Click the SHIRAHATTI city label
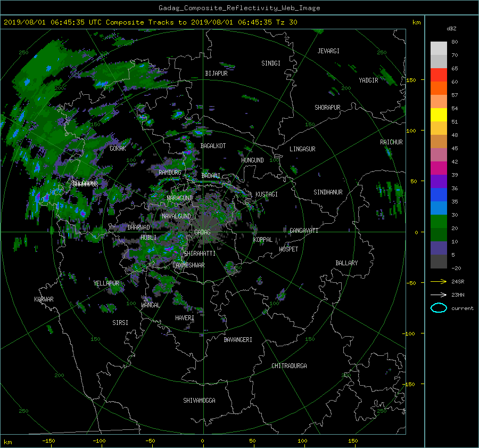The width and height of the screenshot is (479, 448). (x=200, y=254)
